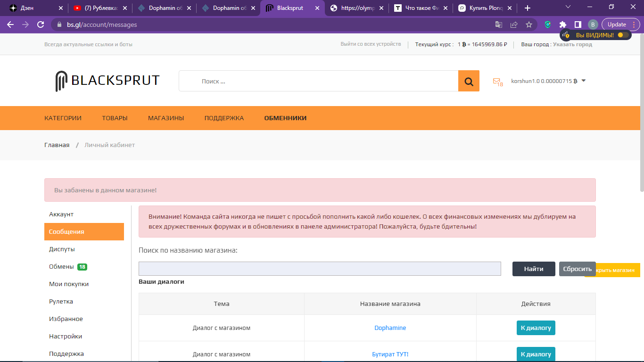Screen dimensions: 644x362
Task: Open Всегда актуальные ссылки и боты
Action: [88, 44]
